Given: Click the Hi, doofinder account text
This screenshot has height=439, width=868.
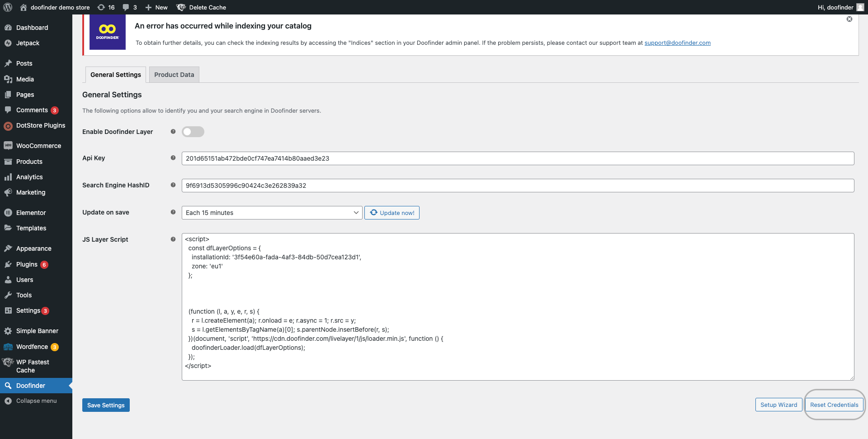Looking at the screenshot, I should pos(835,7).
